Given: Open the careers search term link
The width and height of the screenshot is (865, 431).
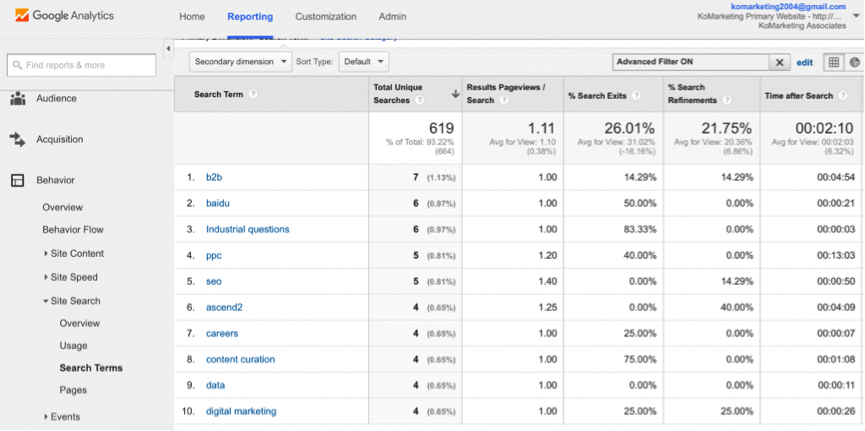Looking at the screenshot, I should tap(222, 333).
